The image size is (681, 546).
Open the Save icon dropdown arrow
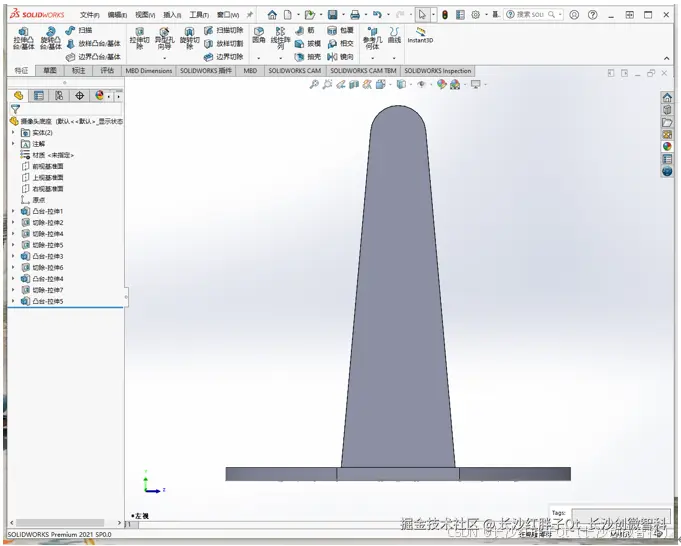pyautogui.click(x=343, y=15)
